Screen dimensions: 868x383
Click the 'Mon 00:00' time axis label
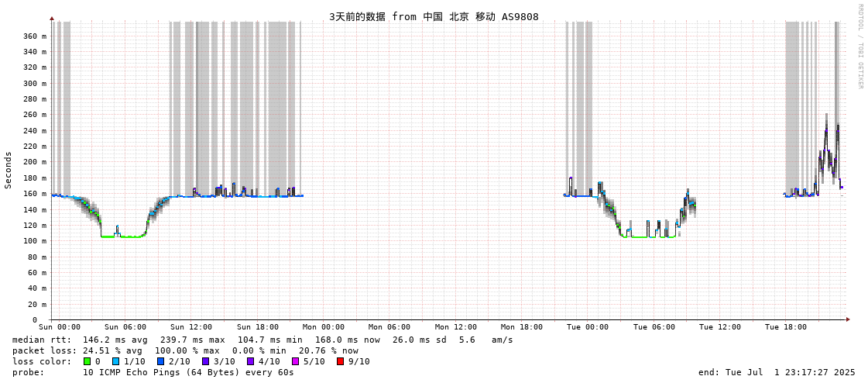coord(324,327)
